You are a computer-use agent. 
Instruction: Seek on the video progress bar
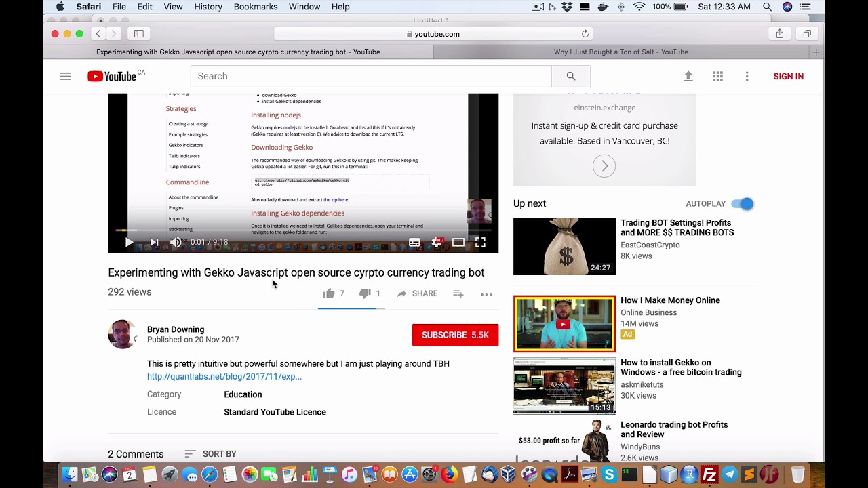(x=303, y=230)
